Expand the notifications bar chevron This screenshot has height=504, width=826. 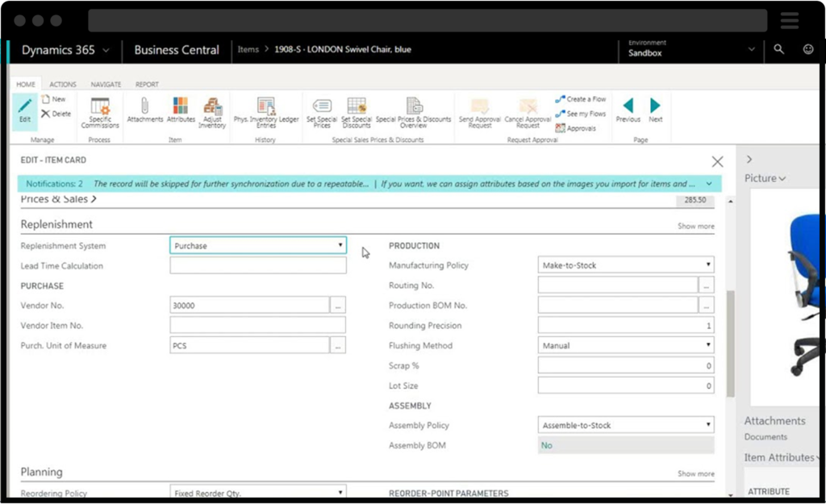[709, 184]
